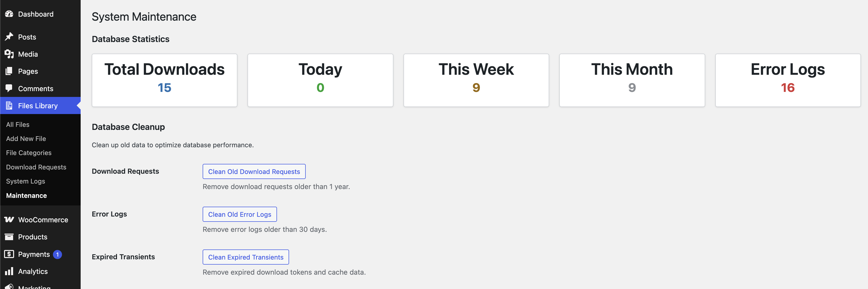Click the Comments speech bubble icon

(x=9, y=88)
